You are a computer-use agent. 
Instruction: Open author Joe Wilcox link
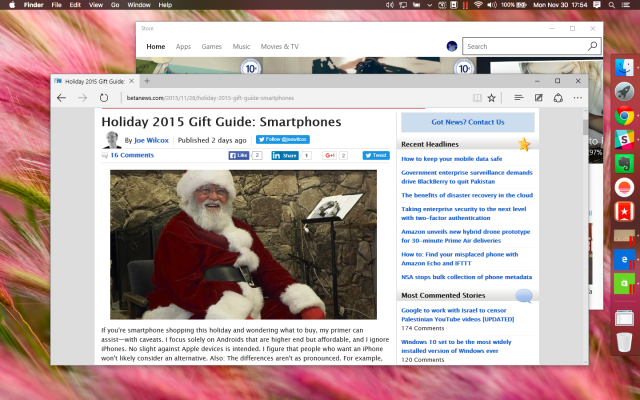pos(151,140)
